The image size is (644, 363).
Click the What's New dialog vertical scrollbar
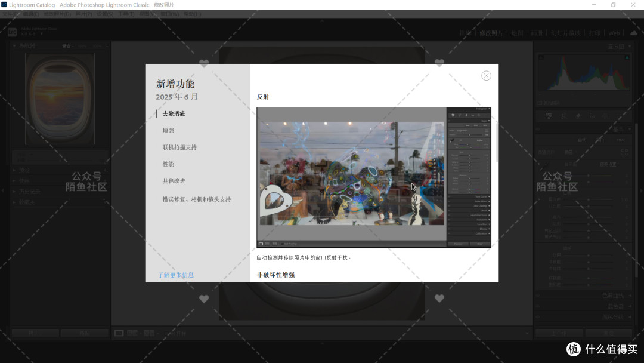497,142
